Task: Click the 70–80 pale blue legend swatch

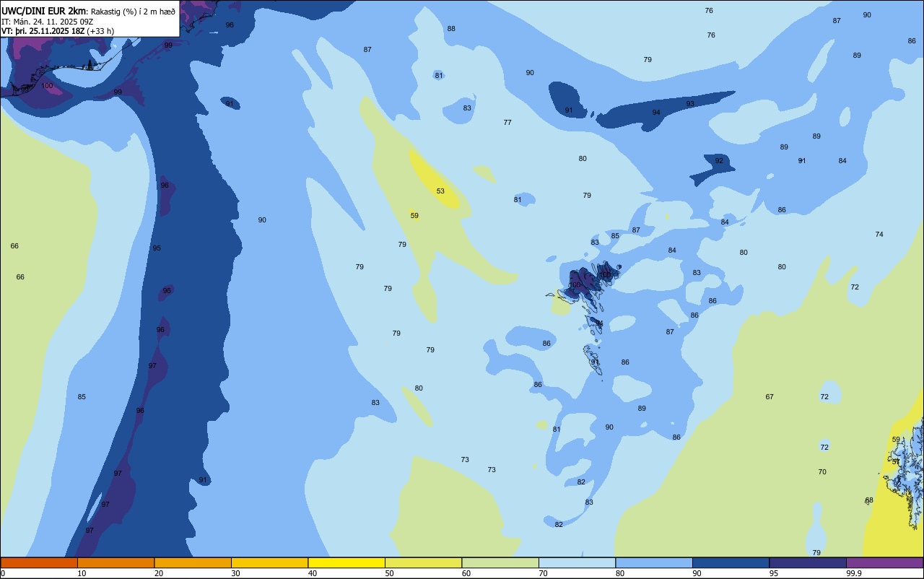Action: tap(577, 562)
